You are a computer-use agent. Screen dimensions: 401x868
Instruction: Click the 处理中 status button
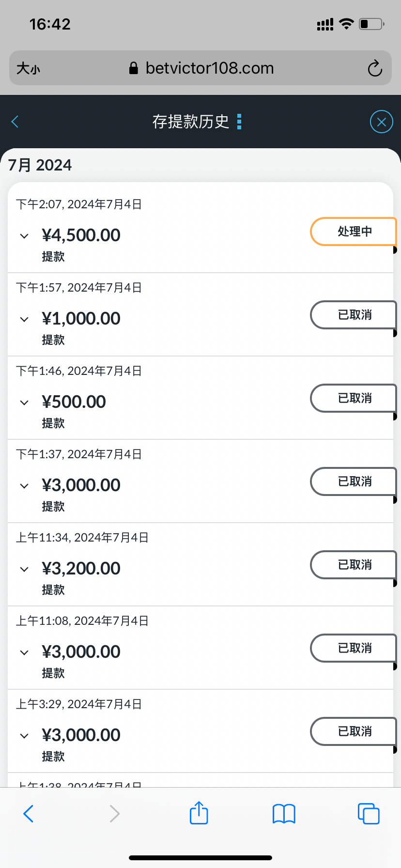354,232
